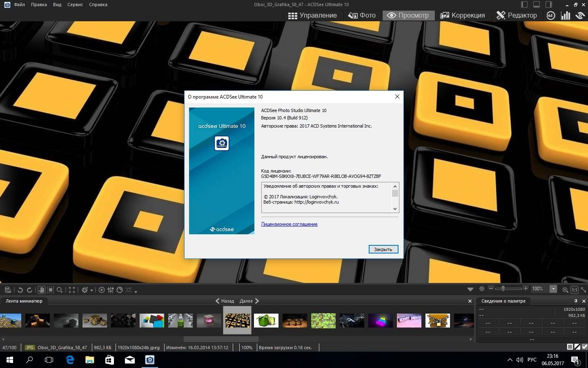Click the zoom in plus button

point(526,289)
